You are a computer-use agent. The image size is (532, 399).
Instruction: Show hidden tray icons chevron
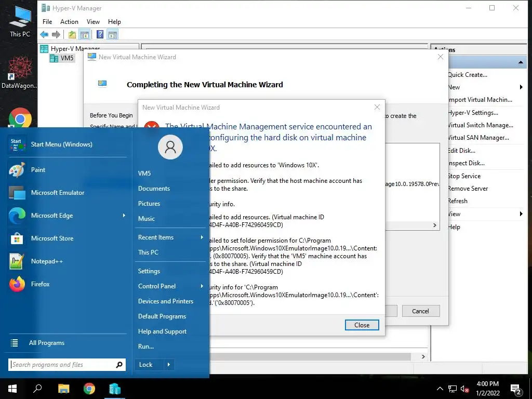point(440,389)
